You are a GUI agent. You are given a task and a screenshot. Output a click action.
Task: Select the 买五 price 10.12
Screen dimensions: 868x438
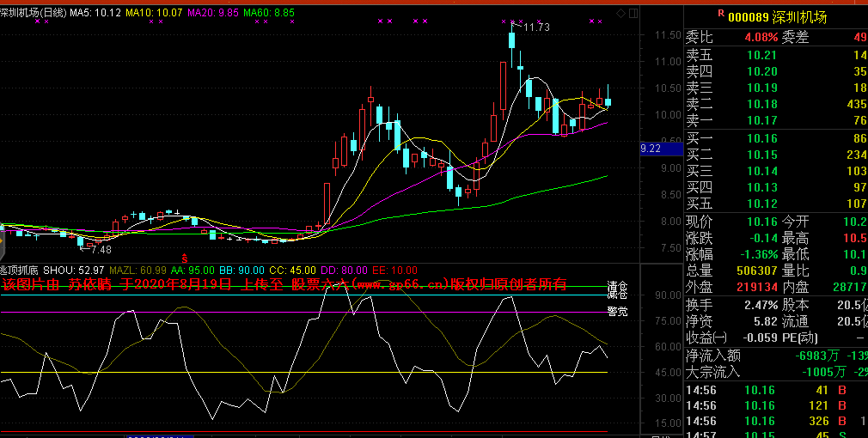pyautogui.click(x=762, y=204)
